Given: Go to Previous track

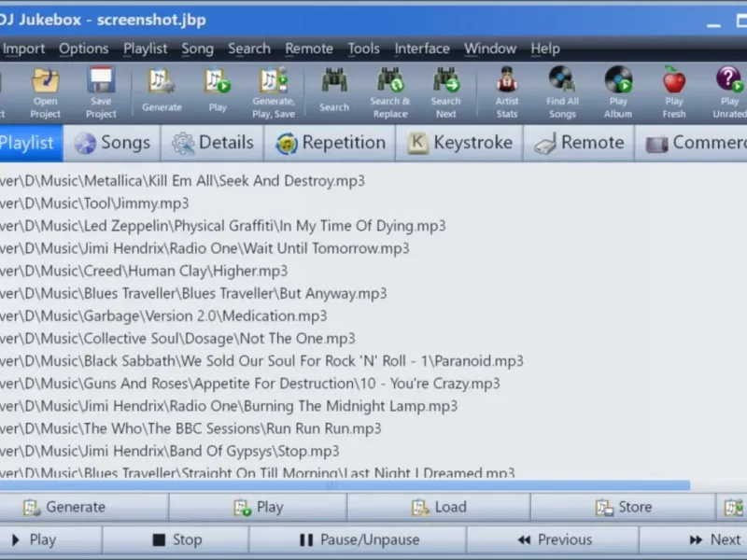Looking at the screenshot, I should coord(553,540).
